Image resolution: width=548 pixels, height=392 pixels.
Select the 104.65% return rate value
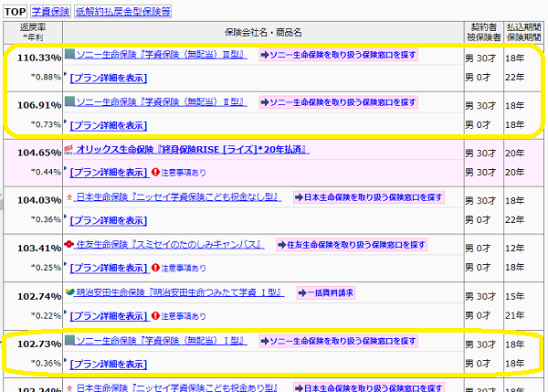(39, 153)
